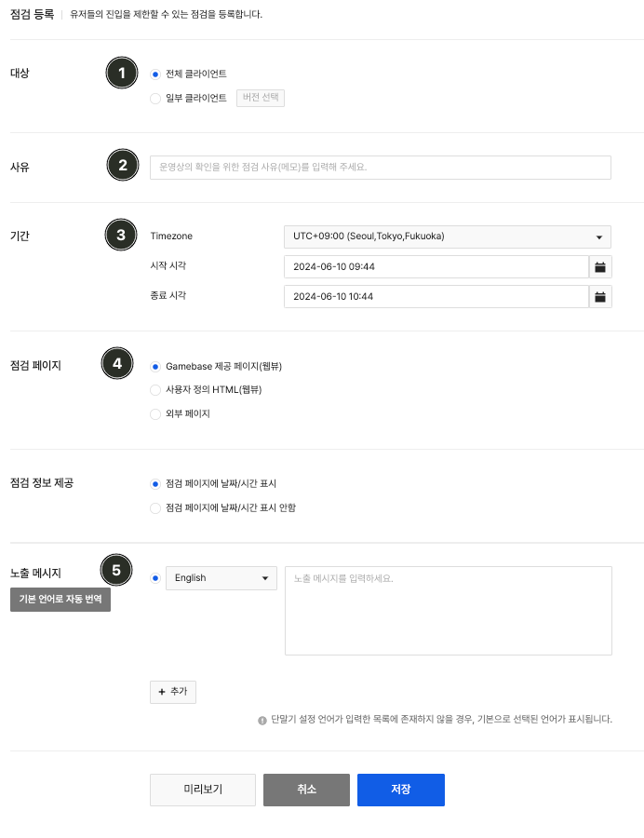This screenshot has height=838, width=644.
Task: Open the 종료 시각 calendar picker icon
Action: pyautogui.click(x=600, y=297)
